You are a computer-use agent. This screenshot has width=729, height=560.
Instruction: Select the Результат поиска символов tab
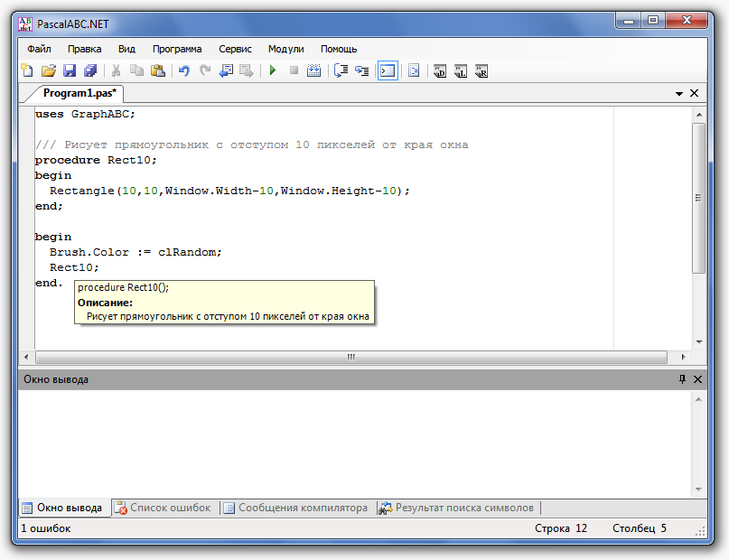[x=457, y=508]
